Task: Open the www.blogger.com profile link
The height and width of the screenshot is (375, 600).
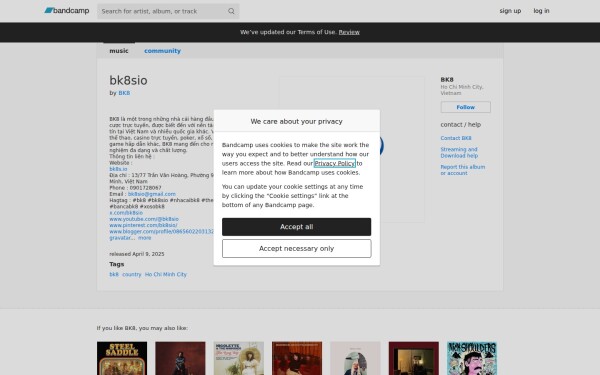Action: coord(161,232)
